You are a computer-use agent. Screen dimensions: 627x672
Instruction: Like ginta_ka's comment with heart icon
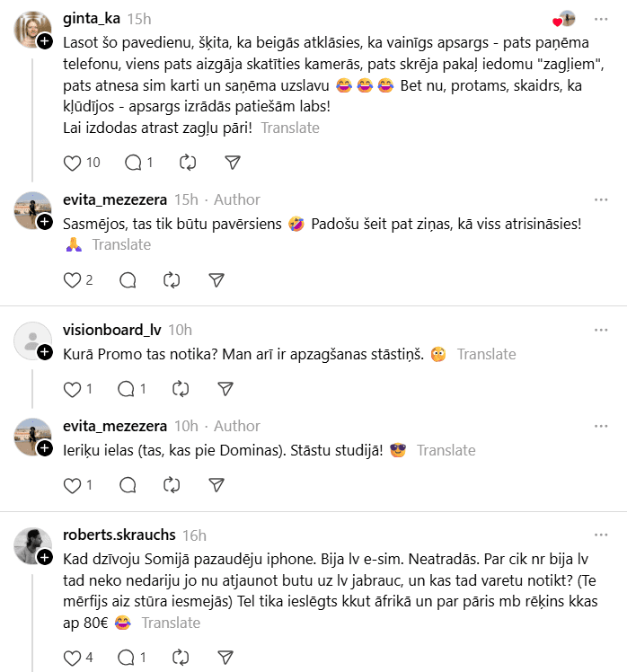point(74,163)
